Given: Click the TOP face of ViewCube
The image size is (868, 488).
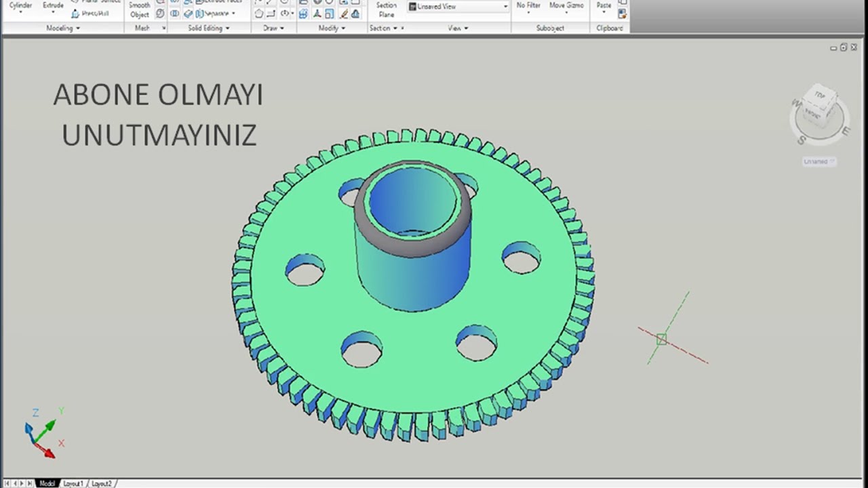Looking at the screenshot, I should pyautogui.click(x=820, y=96).
